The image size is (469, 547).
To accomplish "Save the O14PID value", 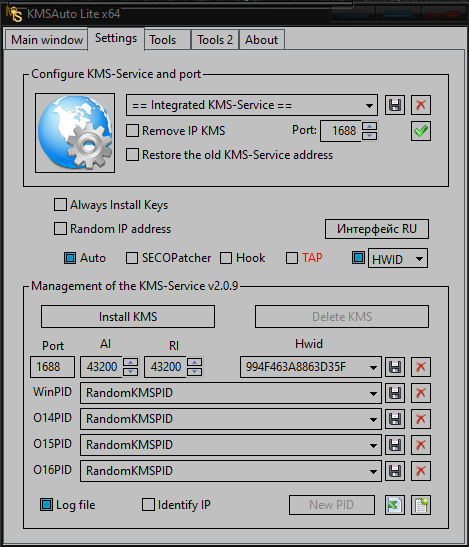I will [x=395, y=419].
